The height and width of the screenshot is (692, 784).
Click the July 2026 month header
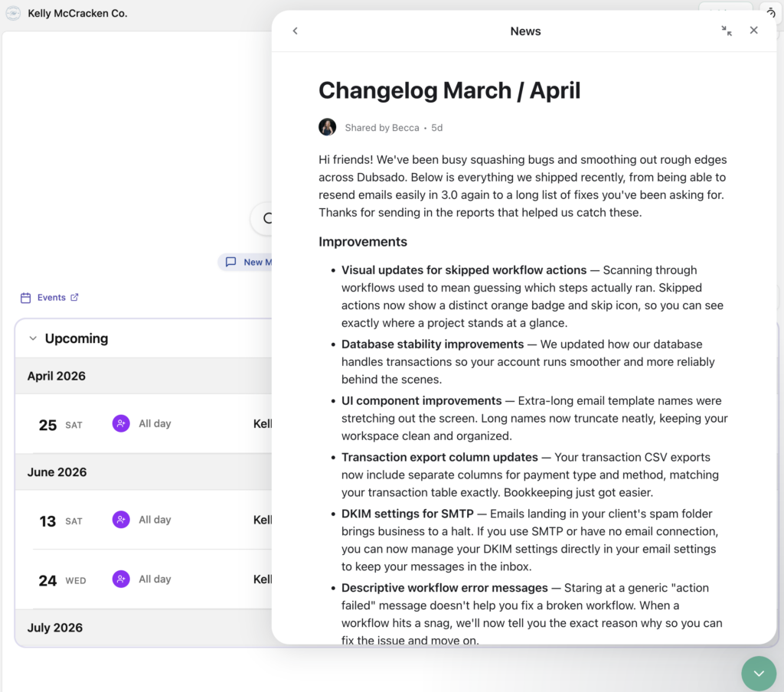tap(55, 628)
